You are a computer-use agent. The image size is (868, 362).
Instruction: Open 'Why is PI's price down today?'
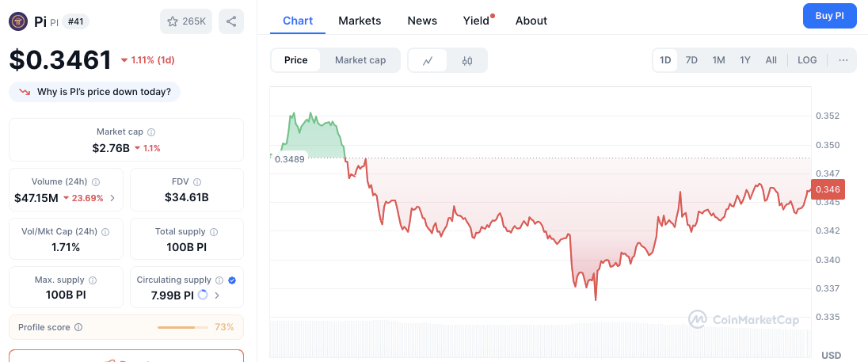coord(95,92)
